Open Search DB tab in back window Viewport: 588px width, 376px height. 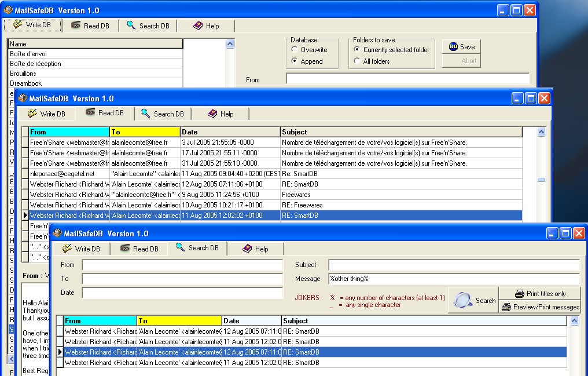pyautogui.click(x=148, y=26)
